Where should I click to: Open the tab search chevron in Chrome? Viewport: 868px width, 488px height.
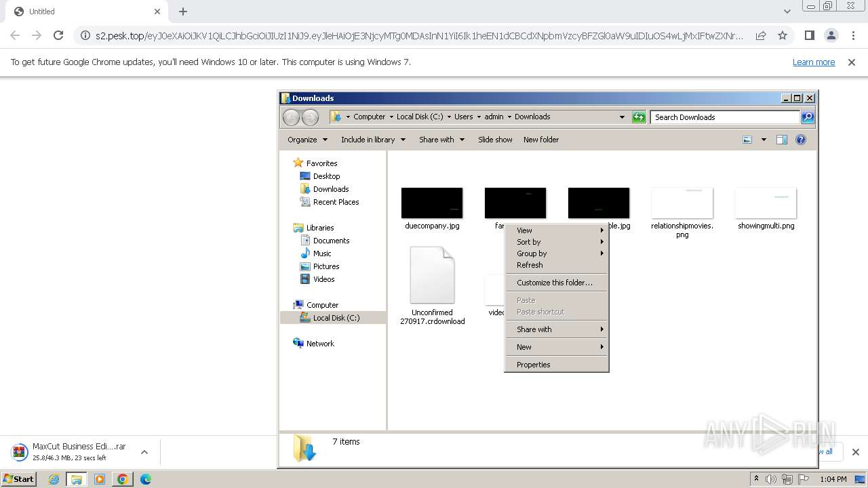click(787, 12)
